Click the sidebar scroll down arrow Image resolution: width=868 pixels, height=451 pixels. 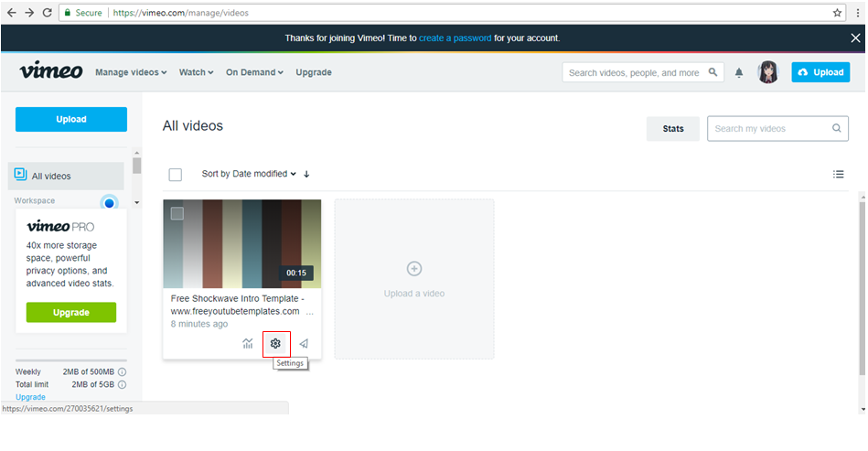coord(136,202)
